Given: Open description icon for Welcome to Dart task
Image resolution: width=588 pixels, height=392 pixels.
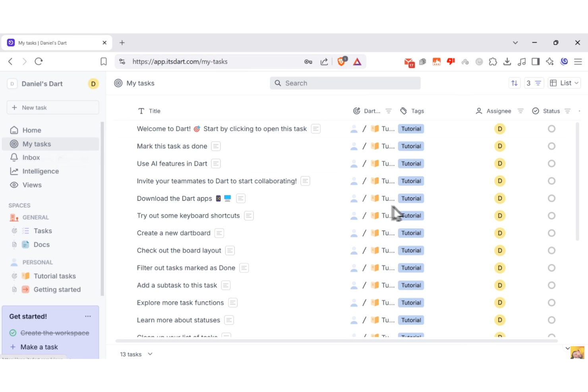Looking at the screenshot, I should tap(316, 129).
